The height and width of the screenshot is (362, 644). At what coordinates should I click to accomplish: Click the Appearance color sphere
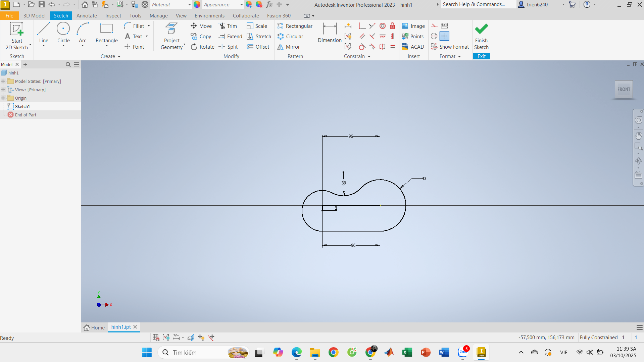pos(197,5)
